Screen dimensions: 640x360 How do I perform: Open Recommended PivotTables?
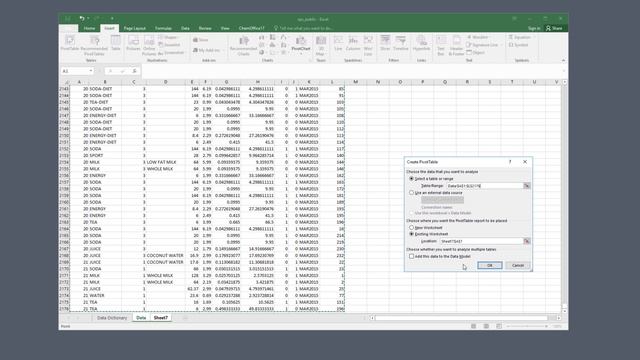coord(94,45)
